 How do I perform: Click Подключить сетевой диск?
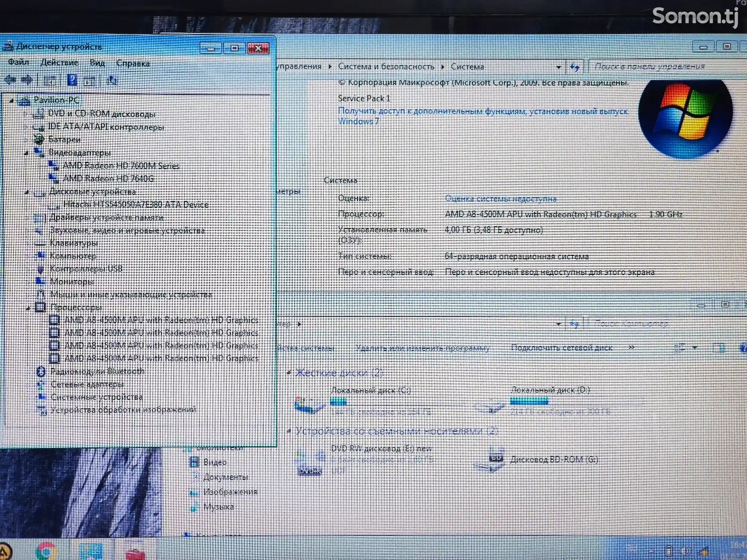click(562, 348)
